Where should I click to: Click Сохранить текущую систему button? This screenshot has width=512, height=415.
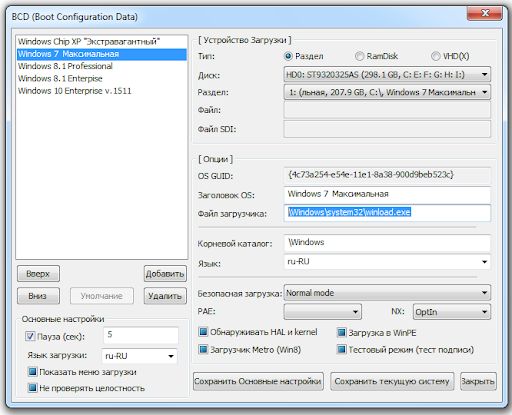pyautogui.click(x=392, y=381)
